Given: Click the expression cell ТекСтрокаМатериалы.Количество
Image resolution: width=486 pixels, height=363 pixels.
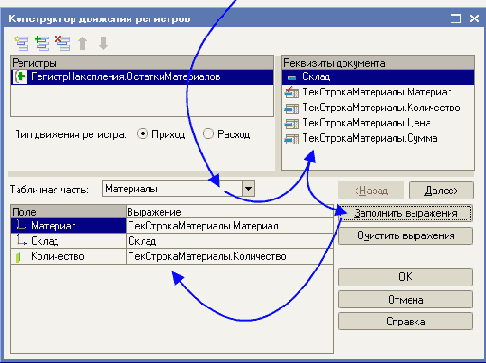Looking at the screenshot, I should click(x=230, y=256).
